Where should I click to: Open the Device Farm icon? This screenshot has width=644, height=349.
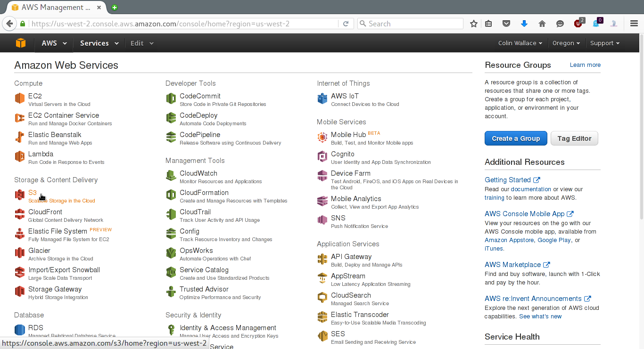(322, 176)
